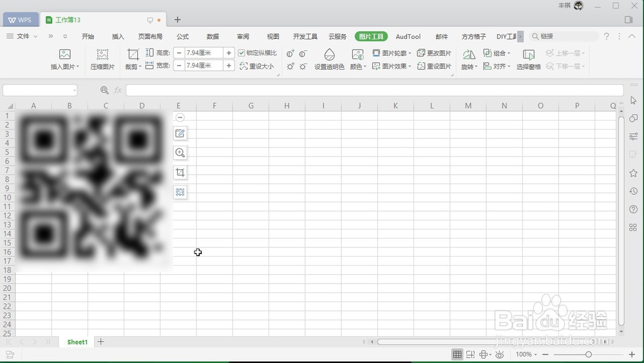
Task: Select the Sheet1 tab
Action: tap(77, 342)
